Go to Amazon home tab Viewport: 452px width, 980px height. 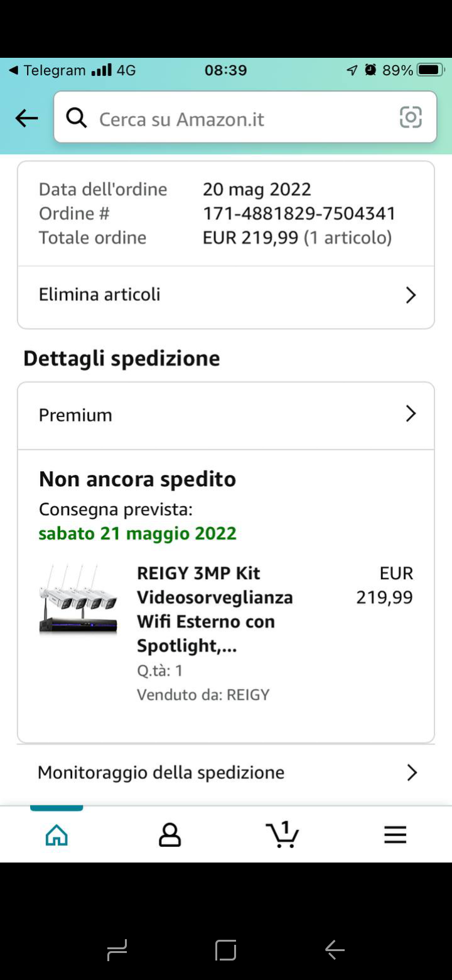pos(56,835)
